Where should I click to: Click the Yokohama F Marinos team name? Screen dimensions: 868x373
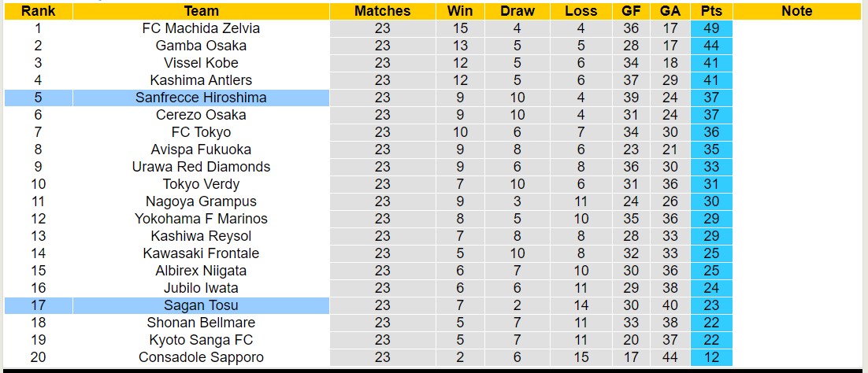tap(201, 219)
